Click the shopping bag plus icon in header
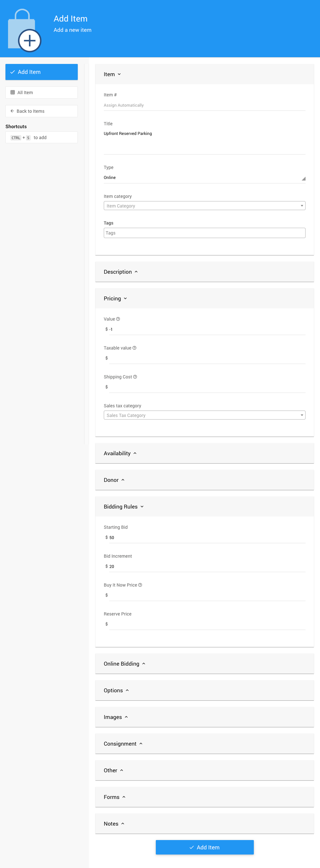This screenshot has width=320, height=868. click(24, 31)
